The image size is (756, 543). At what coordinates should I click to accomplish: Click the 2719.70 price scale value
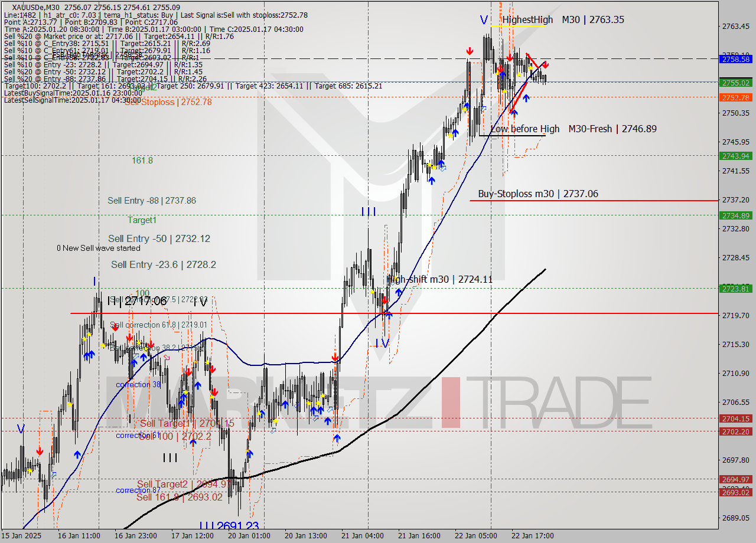[x=736, y=316]
